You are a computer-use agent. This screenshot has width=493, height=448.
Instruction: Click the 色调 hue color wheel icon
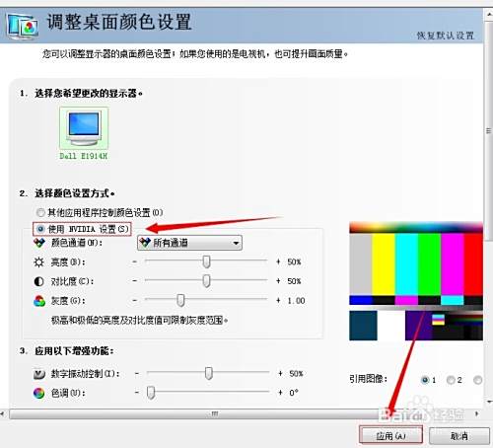pos(39,393)
